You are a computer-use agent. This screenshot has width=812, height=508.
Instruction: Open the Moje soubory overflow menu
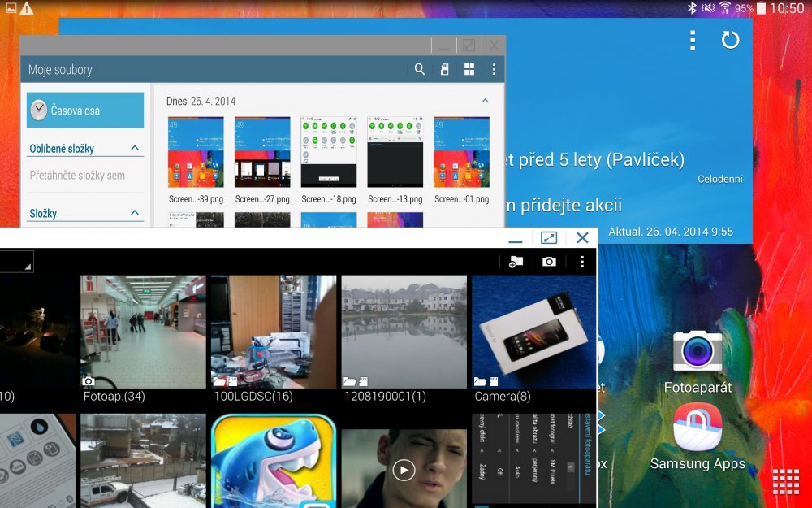point(495,69)
